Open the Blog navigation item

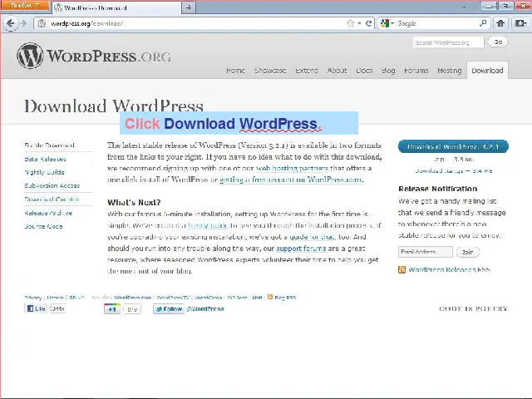click(x=388, y=71)
